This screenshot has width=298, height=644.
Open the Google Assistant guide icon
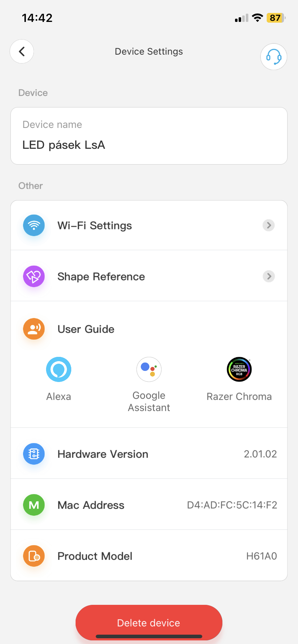click(x=149, y=369)
